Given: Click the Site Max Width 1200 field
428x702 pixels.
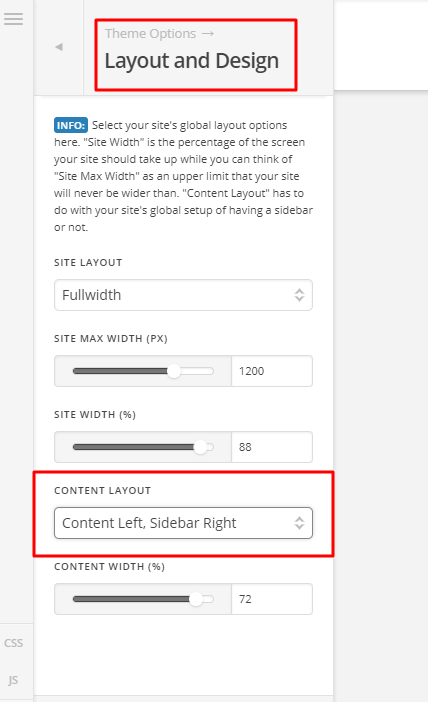Looking at the screenshot, I should 272,371.
